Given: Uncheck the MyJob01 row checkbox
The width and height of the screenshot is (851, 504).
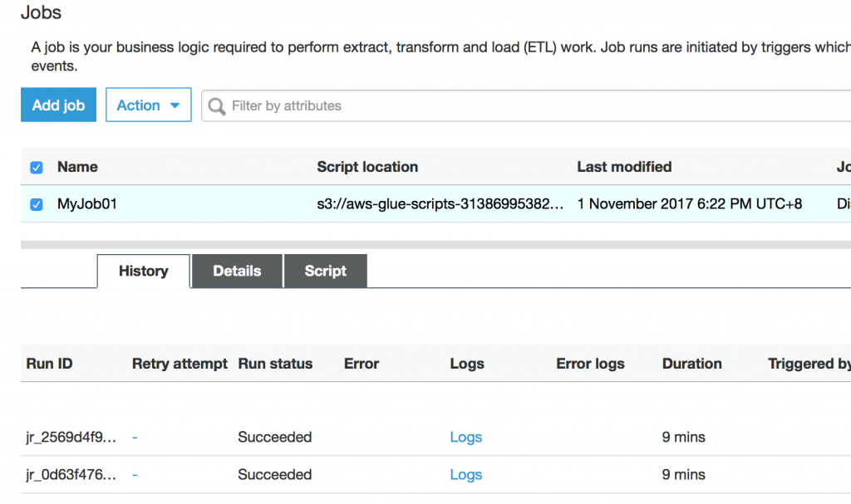Looking at the screenshot, I should click(37, 204).
